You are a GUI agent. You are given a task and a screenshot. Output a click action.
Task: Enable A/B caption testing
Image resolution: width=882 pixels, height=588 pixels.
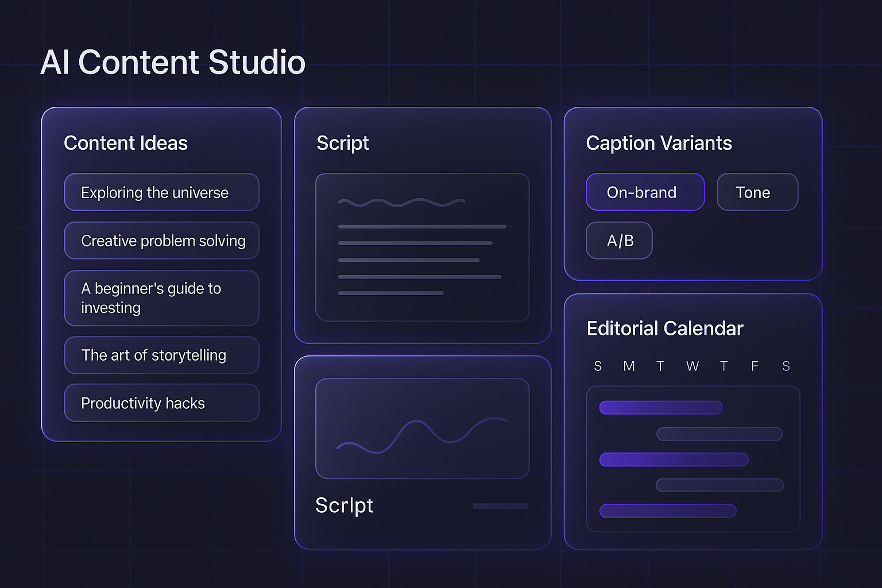click(x=618, y=241)
